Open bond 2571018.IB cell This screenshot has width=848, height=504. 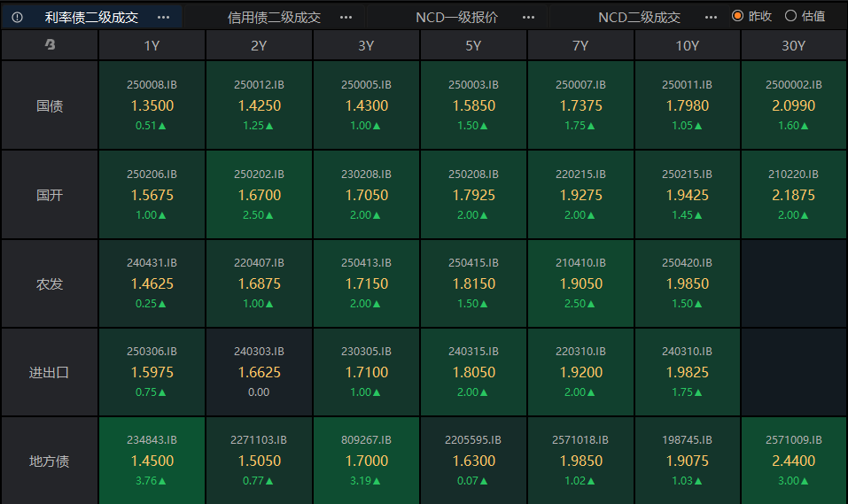[580, 461]
